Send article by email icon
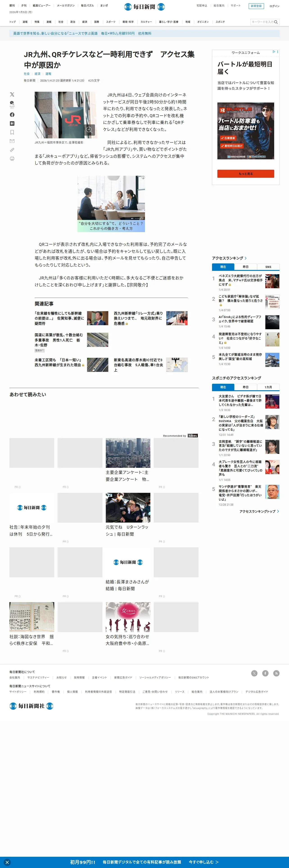Viewport: 289px width, 868px height. coord(12,141)
